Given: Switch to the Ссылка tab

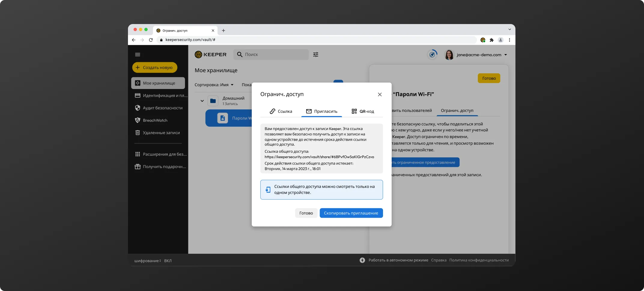Looking at the screenshot, I should point(281,111).
